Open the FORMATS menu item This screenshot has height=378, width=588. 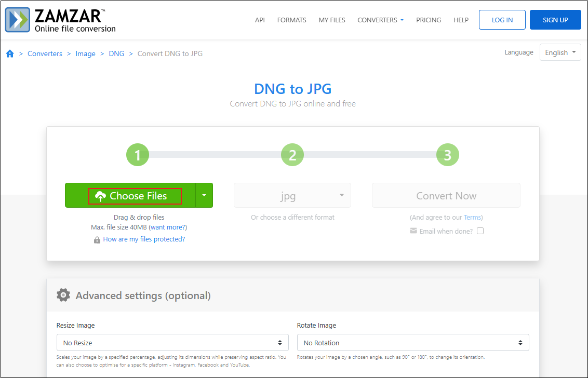click(x=292, y=20)
